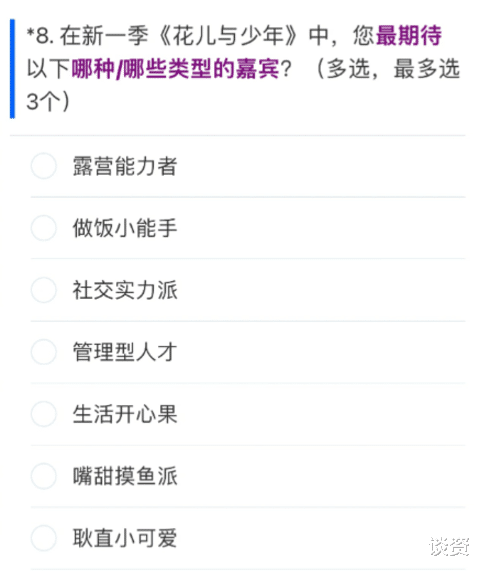The width and height of the screenshot is (480, 571).
Task: Tick the circle beside 露营能力者
Action: point(44,166)
